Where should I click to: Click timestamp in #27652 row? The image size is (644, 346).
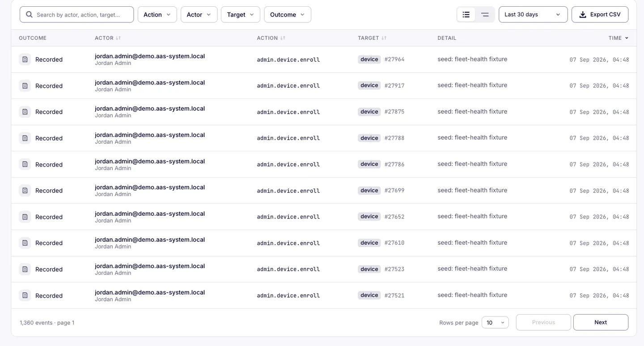(x=599, y=217)
